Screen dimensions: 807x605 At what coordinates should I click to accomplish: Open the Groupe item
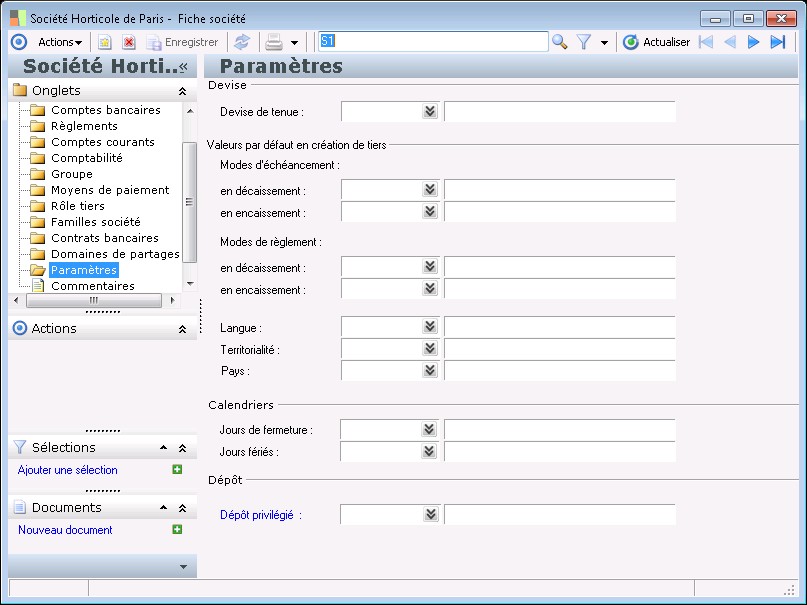point(72,174)
